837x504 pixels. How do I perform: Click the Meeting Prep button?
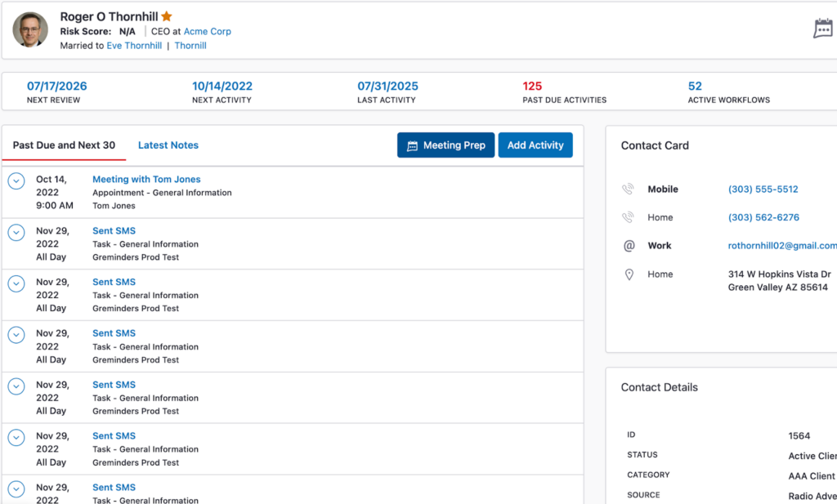click(445, 145)
